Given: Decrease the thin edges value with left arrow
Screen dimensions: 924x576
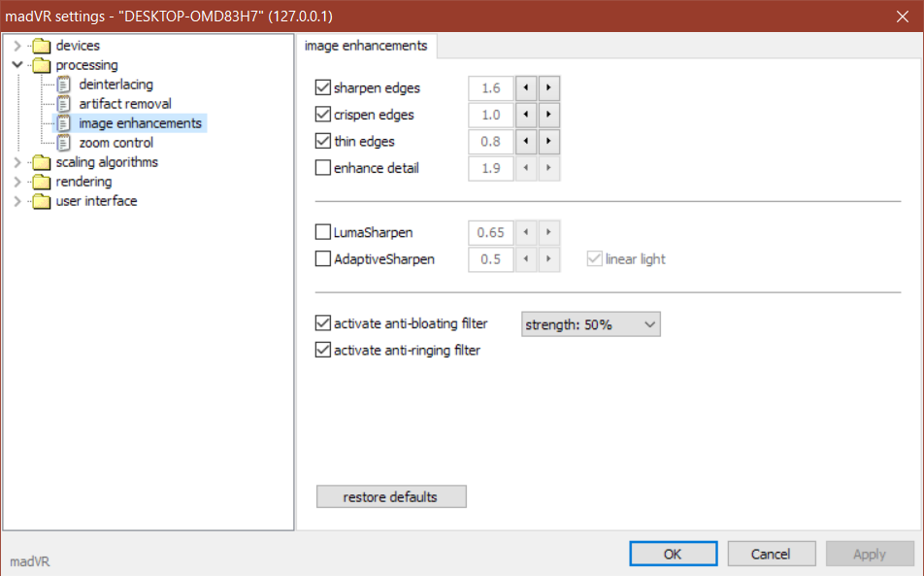Looking at the screenshot, I should pos(526,142).
